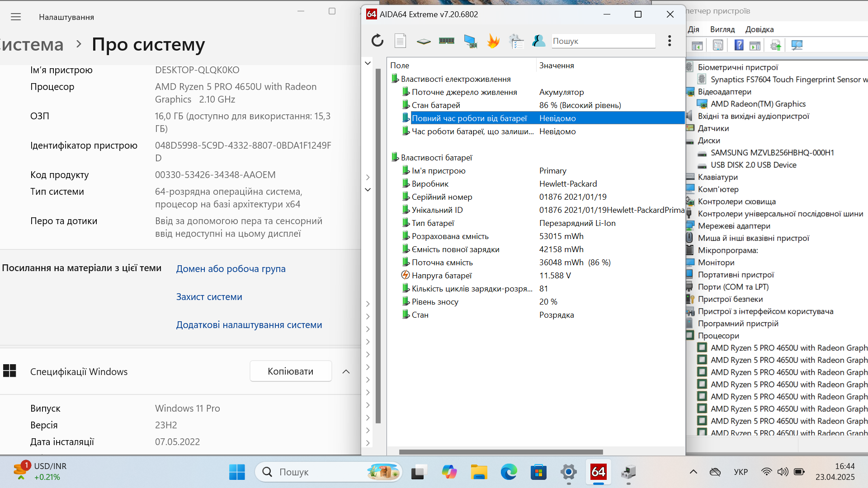This screenshot has height=488, width=868.
Task: Select Клавіатури category in Device Manager
Action: (x=717, y=177)
